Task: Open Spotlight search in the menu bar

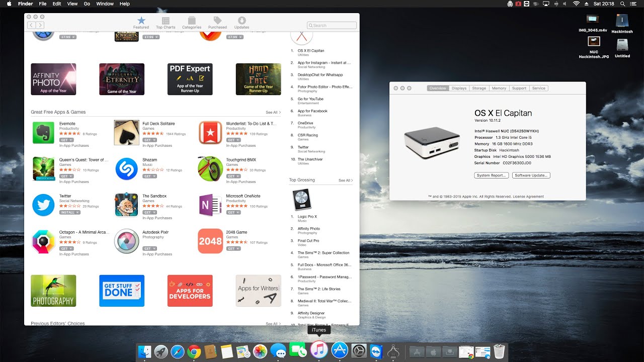Action: [622, 4]
